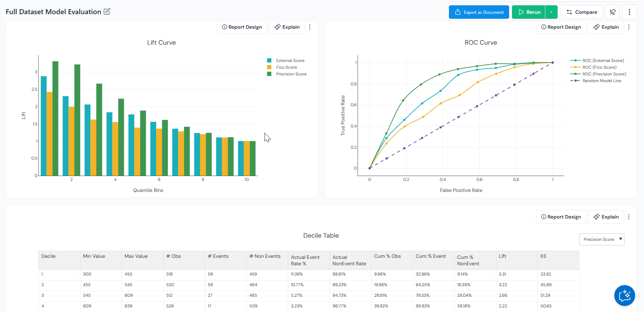
Task: Toggle ROC (Precision Score) legend entry
Action: point(599,74)
